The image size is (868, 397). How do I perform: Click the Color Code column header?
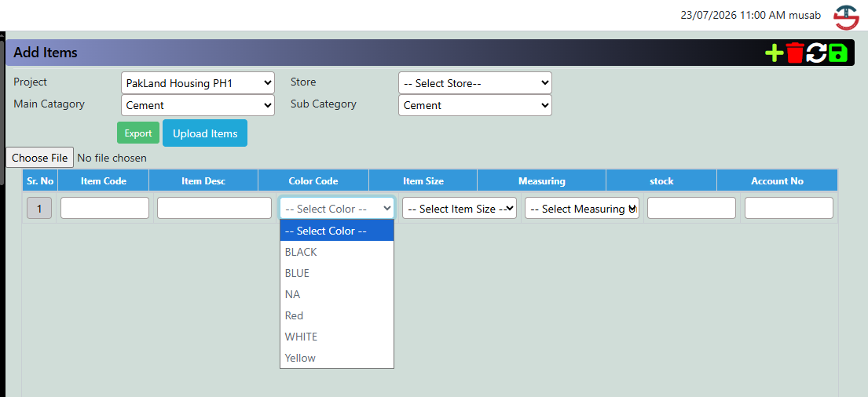click(x=313, y=180)
